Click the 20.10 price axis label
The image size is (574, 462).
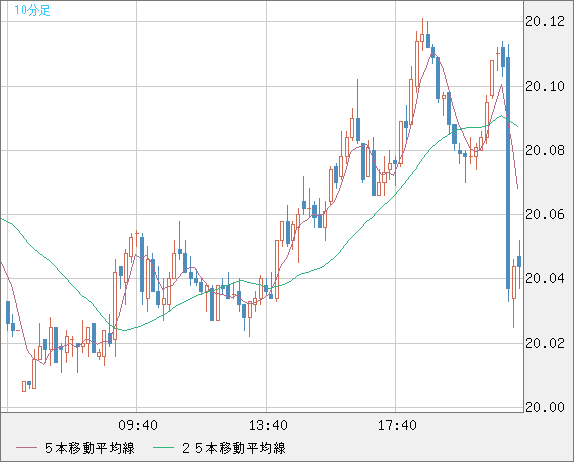[545, 86]
